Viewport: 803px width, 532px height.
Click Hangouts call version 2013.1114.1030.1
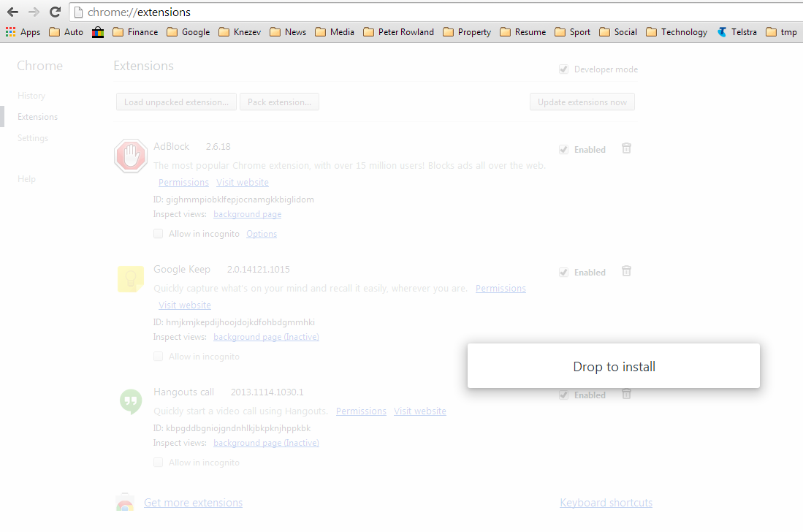(x=267, y=392)
